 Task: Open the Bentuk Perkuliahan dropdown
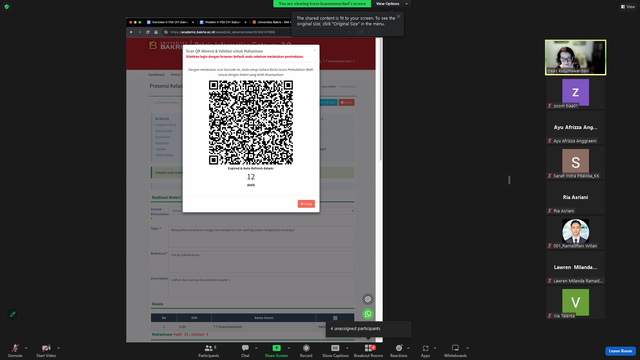[261, 211]
